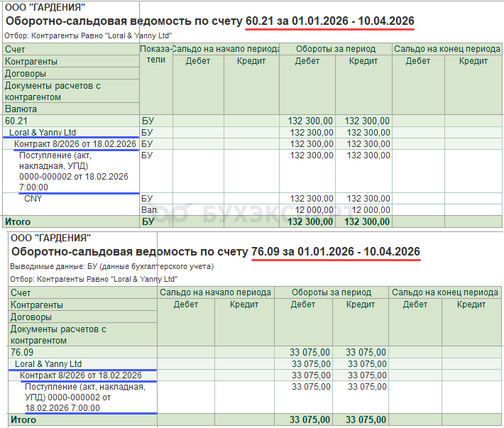Click the Показатели column header

155,54
